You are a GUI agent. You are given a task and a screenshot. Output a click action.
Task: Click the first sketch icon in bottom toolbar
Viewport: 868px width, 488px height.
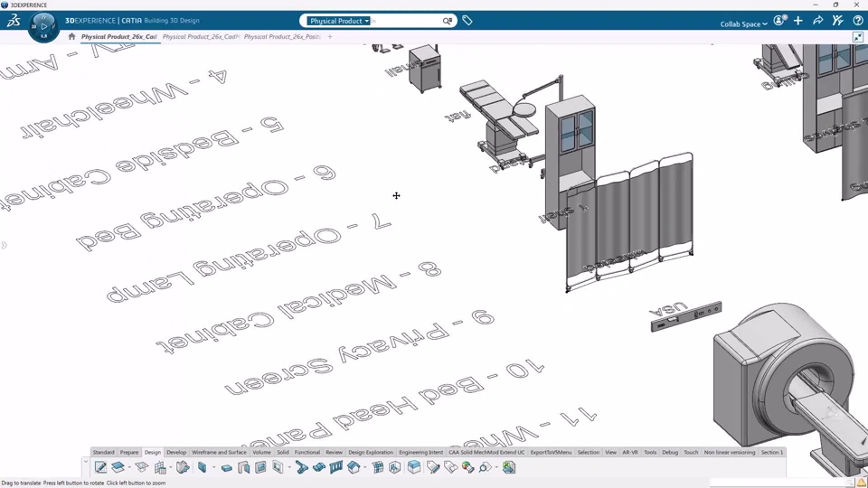100,467
